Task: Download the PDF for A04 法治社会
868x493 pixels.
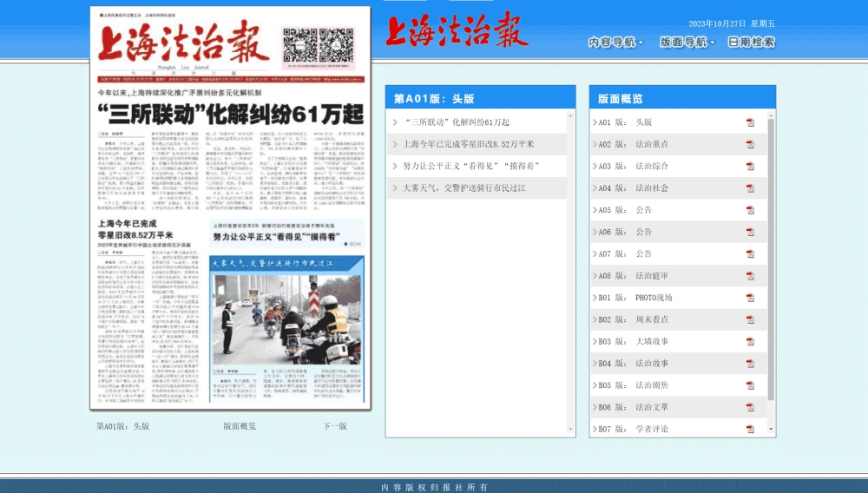Action: 750,188
